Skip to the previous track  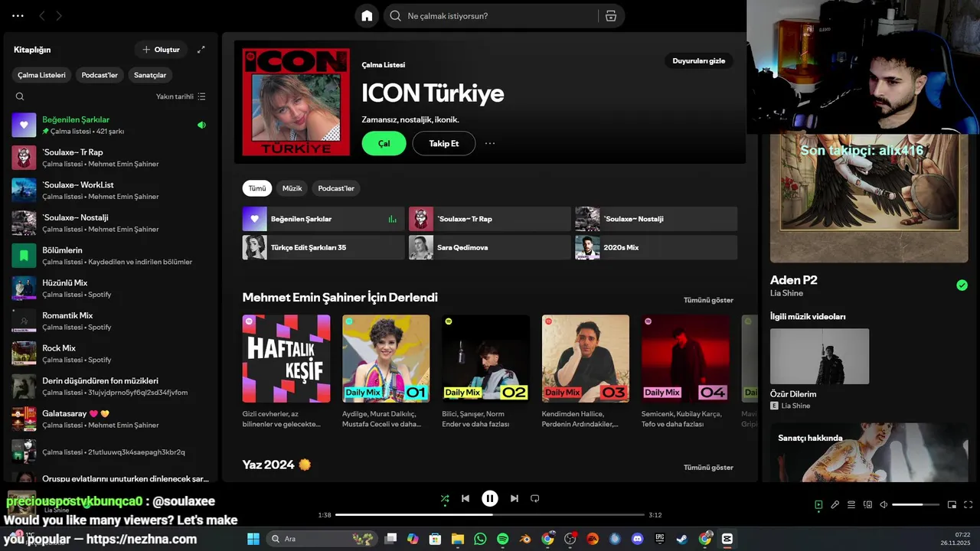click(x=465, y=498)
